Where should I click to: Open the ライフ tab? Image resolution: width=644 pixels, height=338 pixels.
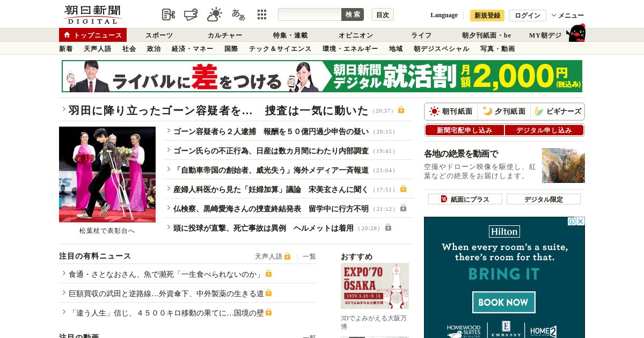coord(421,35)
